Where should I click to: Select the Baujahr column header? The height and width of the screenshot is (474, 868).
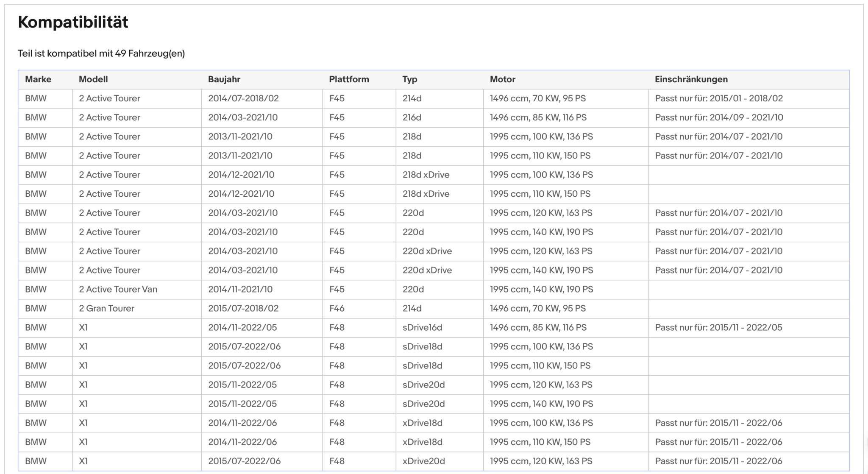click(x=224, y=79)
